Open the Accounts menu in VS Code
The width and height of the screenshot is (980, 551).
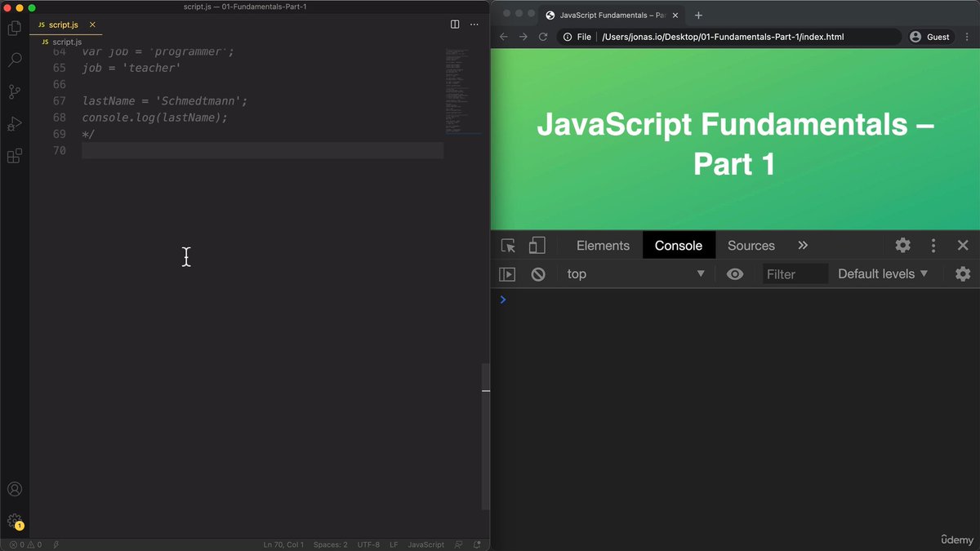(15, 490)
